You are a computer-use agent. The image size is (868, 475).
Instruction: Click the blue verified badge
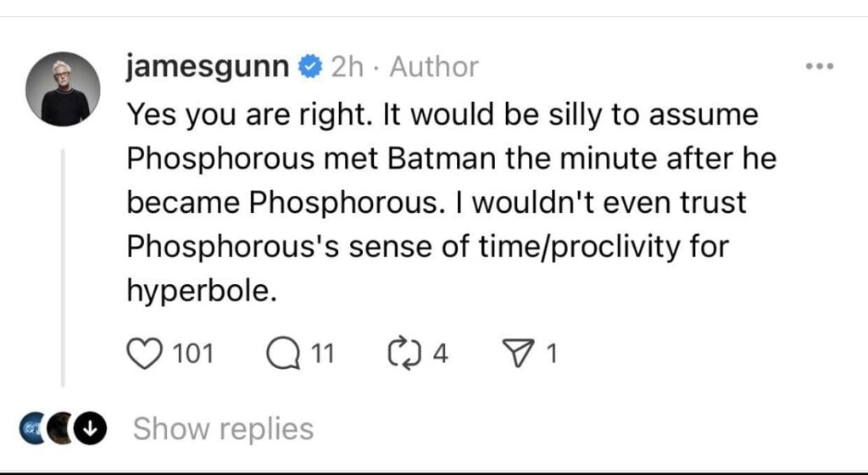tap(310, 66)
